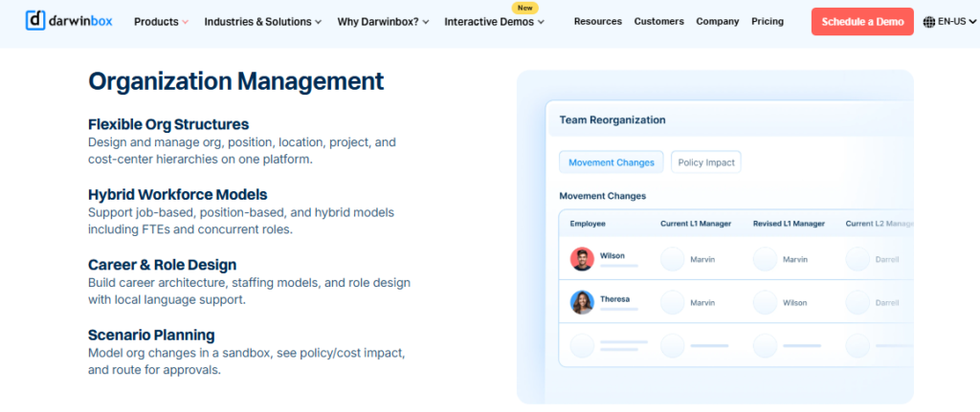Click the Team Reorganization panel title
The width and height of the screenshot is (980, 412).
[x=612, y=119]
